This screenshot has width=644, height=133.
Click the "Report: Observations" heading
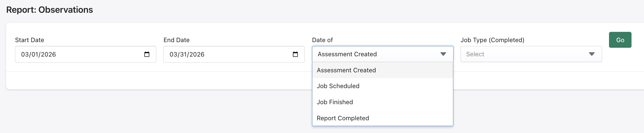tap(49, 10)
